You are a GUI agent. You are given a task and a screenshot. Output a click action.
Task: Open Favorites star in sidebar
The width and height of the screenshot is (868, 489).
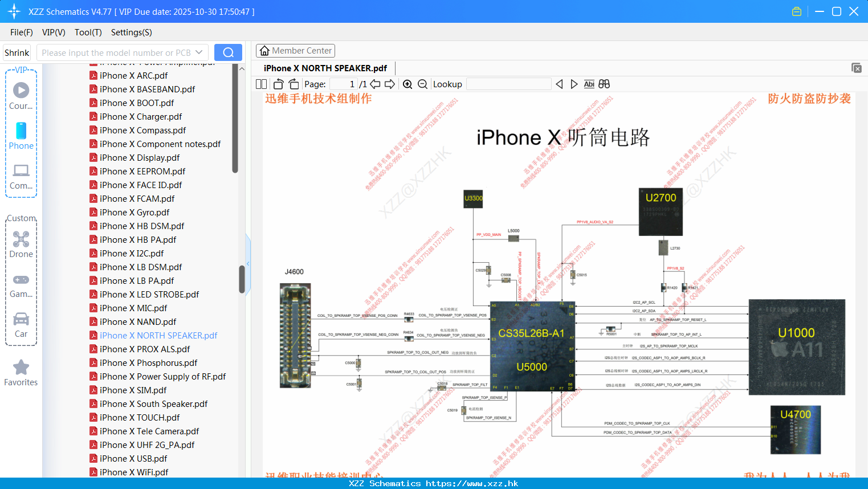click(x=21, y=368)
